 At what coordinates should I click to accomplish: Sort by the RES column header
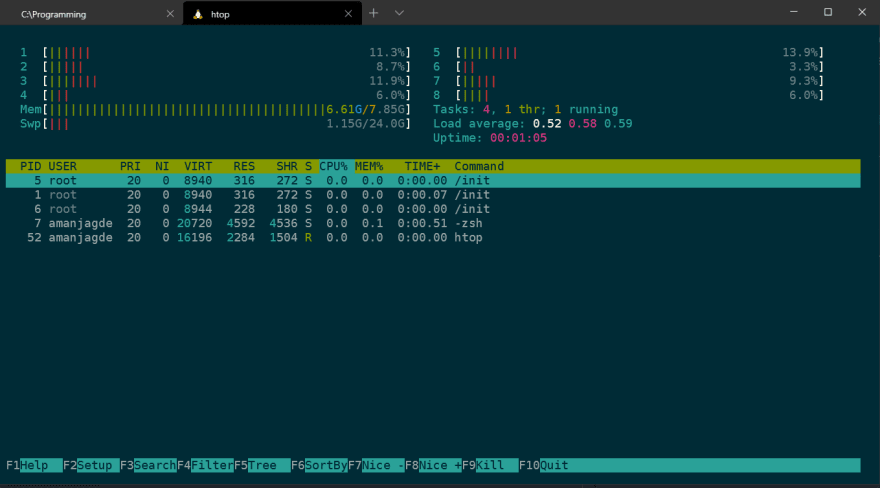244,166
